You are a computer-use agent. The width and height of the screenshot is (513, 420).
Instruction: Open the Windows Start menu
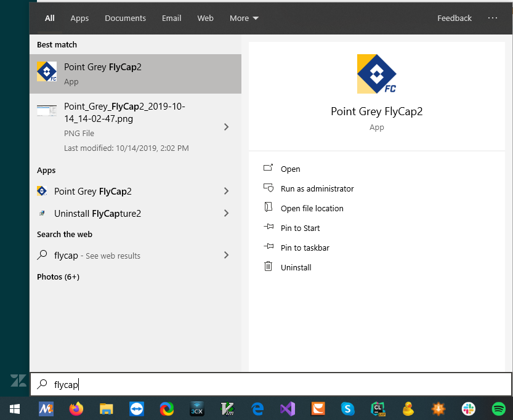pyautogui.click(x=15, y=408)
